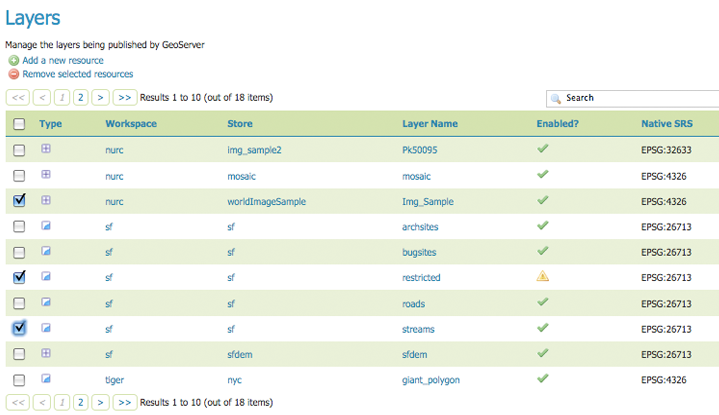Click the green Add a new resource icon
719x415 pixels.
tap(13, 61)
